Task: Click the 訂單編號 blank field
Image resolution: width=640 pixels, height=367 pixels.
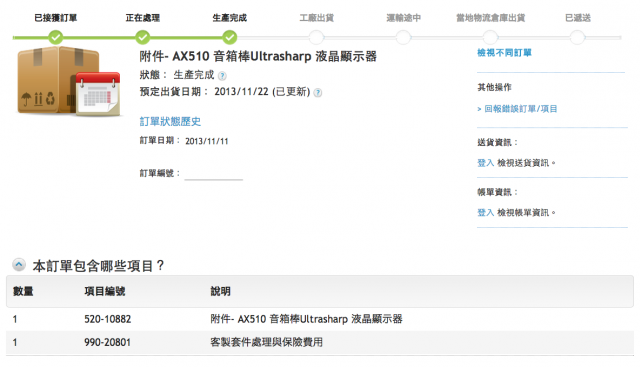Action: coord(213,173)
